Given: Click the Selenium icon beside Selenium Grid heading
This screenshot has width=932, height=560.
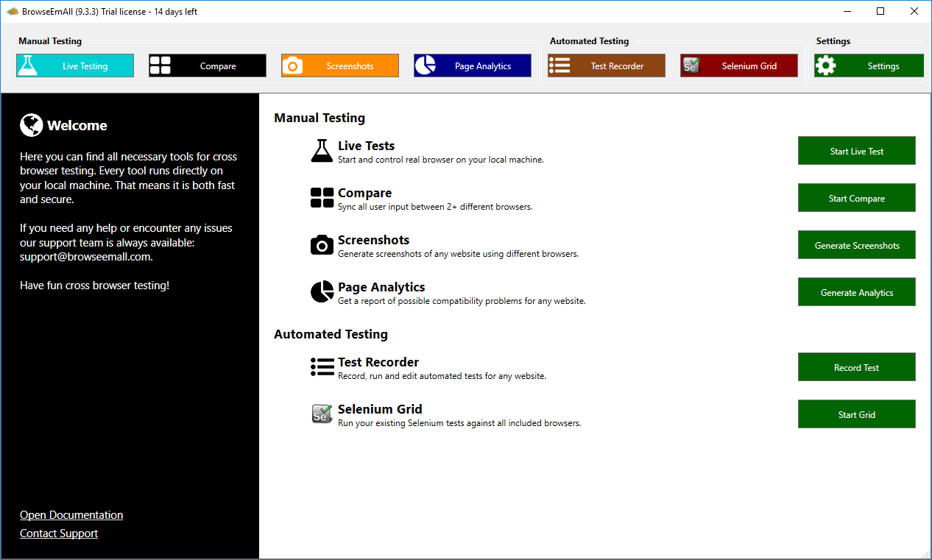Looking at the screenshot, I should click(x=322, y=414).
